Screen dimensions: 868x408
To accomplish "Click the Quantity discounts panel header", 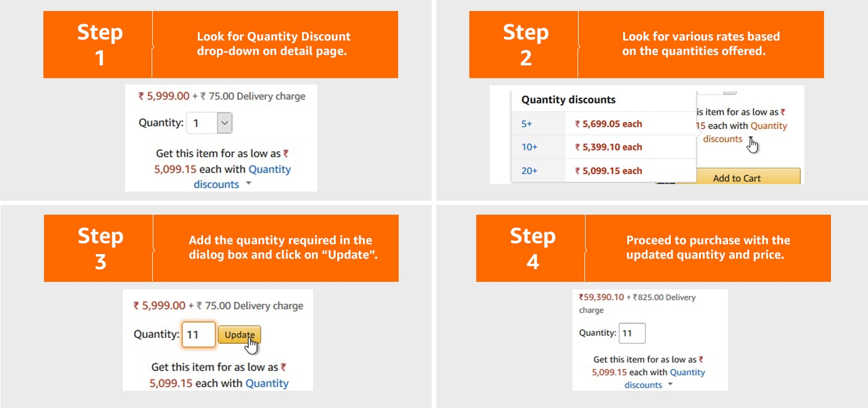I will [568, 100].
